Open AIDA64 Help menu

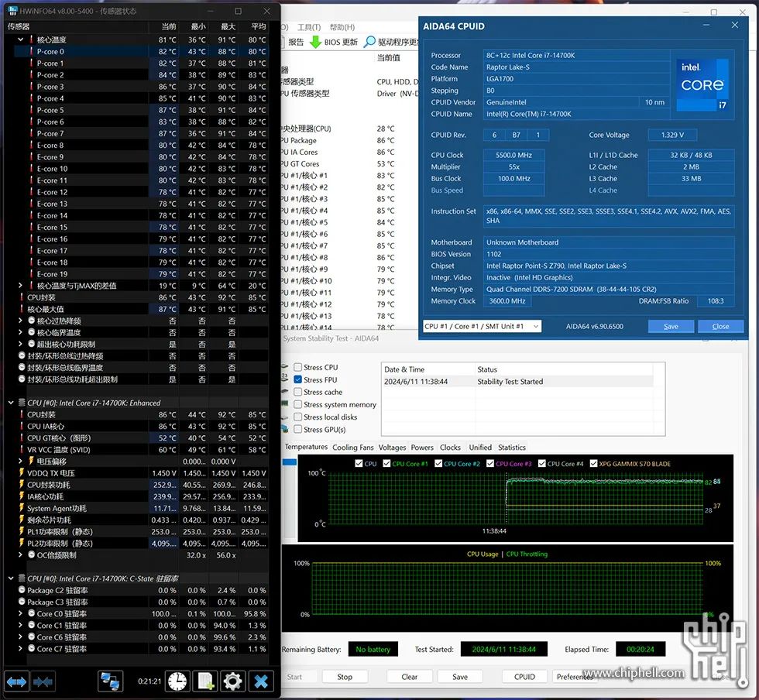pyautogui.click(x=342, y=27)
